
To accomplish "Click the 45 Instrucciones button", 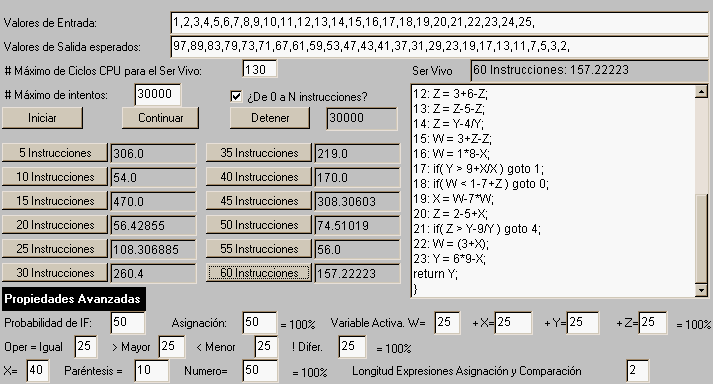I will pyautogui.click(x=259, y=201).
